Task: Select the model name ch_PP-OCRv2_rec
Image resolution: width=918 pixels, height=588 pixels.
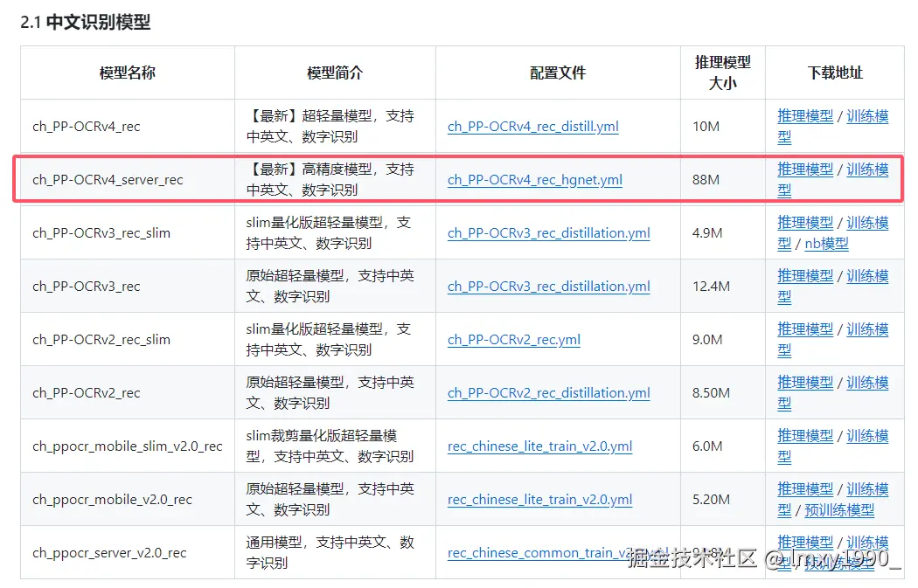Action: click(x=86, y=392)
